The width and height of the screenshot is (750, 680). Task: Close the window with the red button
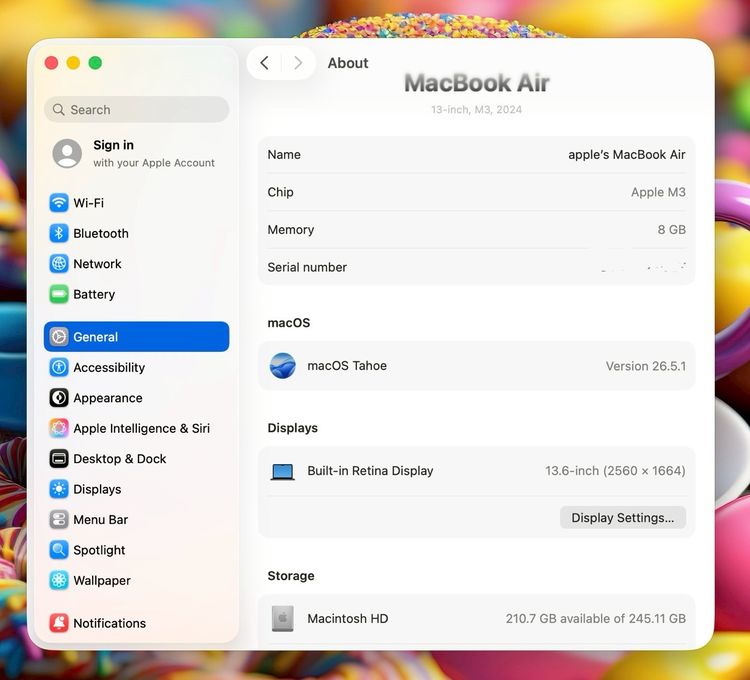(x=52, y=63)
